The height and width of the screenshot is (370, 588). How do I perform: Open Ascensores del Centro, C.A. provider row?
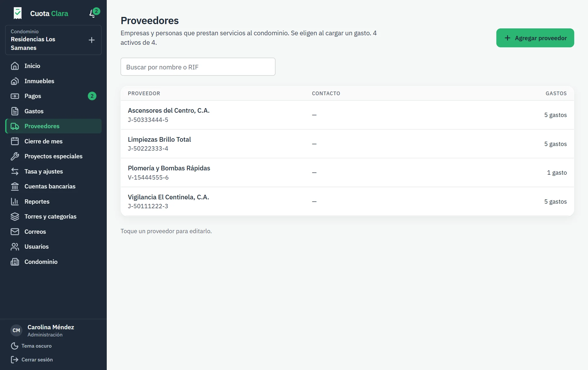tap(347, 115)
